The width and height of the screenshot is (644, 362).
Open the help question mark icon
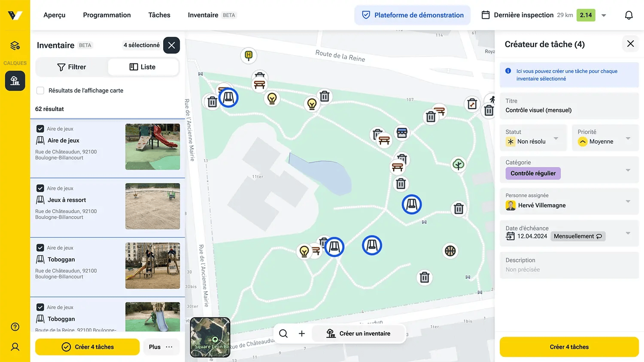[x=15, y=327]
